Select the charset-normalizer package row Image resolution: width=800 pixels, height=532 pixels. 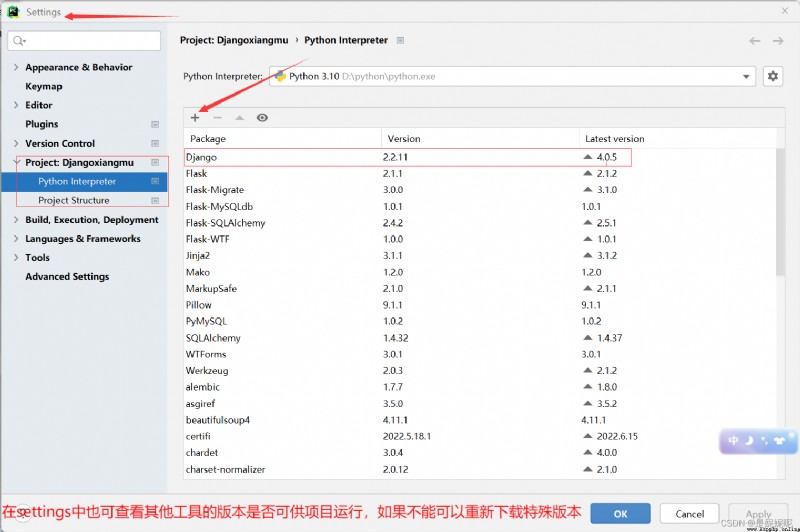pos(480,470)
